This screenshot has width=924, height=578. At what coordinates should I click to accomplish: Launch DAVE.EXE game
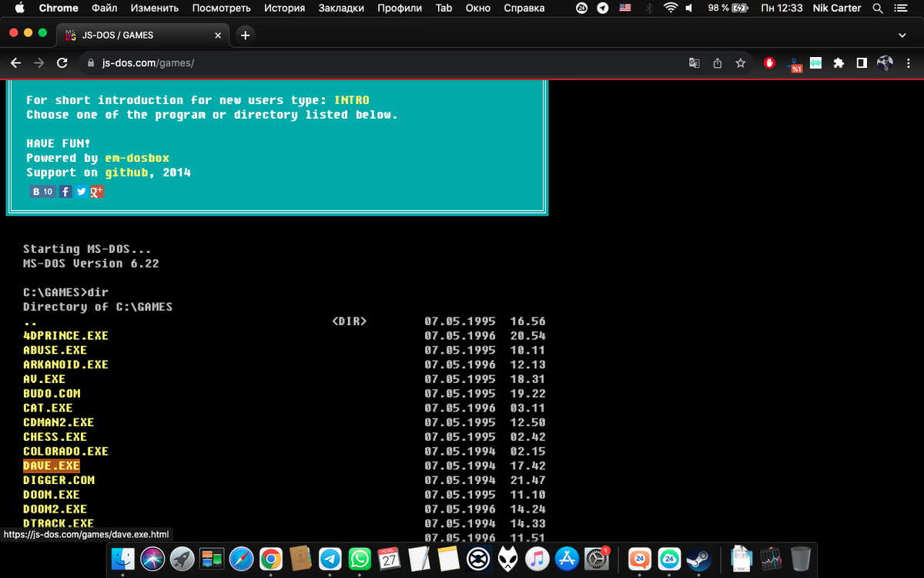52,465
